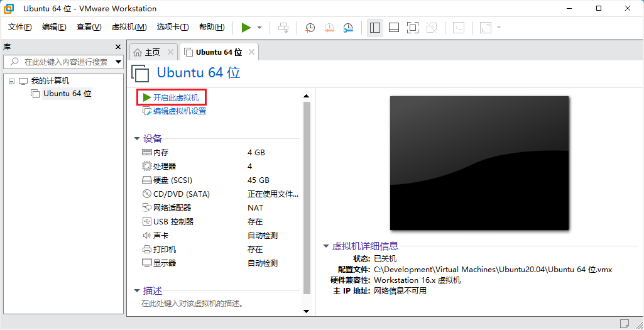
Task: Click the 正在使用文件 CD/DVD value
Action: (x=273, y=194)
